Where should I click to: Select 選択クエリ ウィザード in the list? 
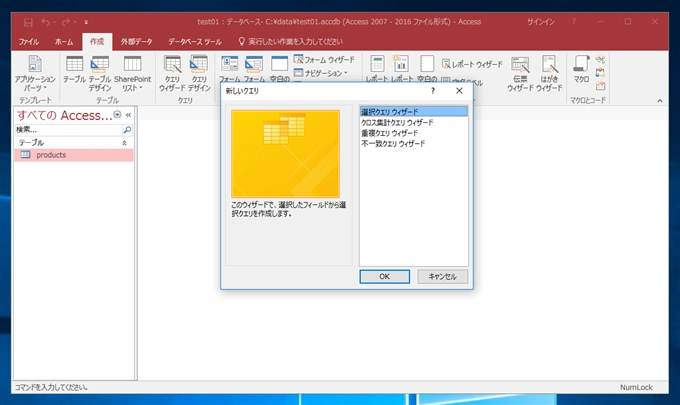tap(414, 111)
